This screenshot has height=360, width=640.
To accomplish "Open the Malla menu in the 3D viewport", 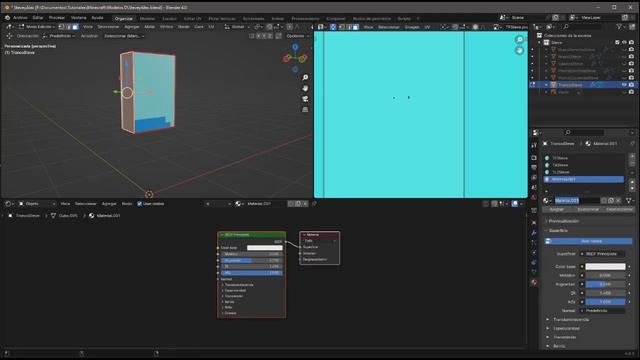I will [149, 27].
